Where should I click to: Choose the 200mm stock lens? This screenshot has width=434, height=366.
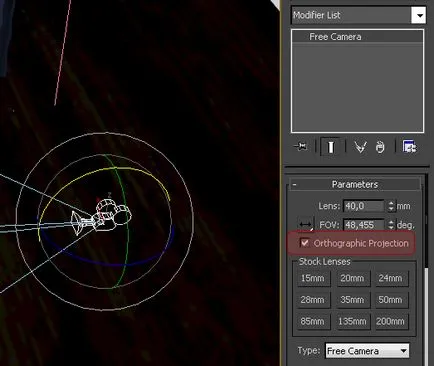[x=391, y=322]
